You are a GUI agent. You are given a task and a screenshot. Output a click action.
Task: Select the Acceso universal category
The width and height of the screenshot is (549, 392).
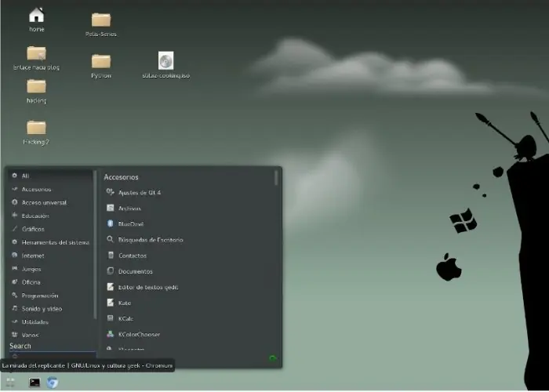click(x=51, y=202)
